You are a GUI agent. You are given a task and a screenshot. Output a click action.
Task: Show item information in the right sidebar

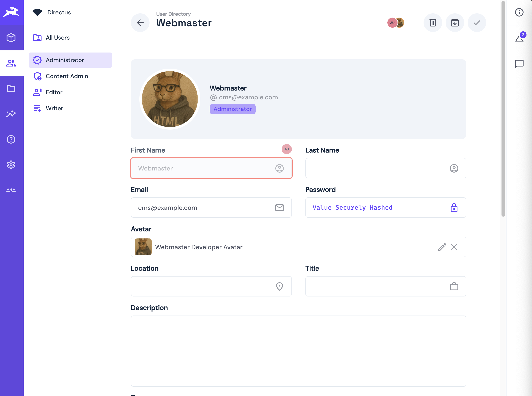(x=519, y=12)
